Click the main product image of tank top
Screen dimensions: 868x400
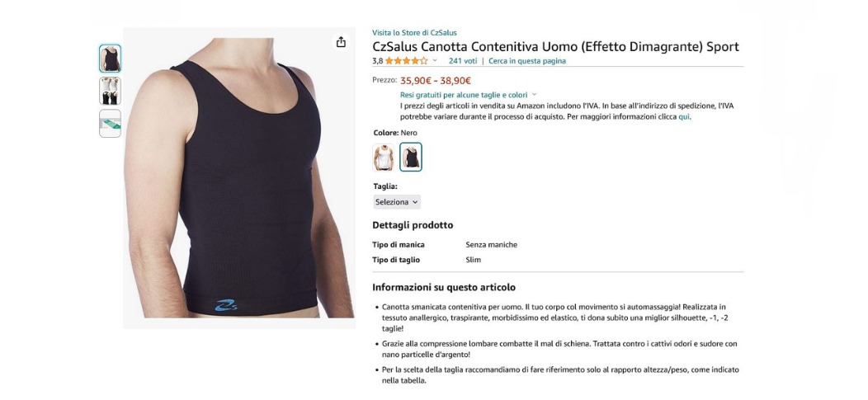coord(239,178)
